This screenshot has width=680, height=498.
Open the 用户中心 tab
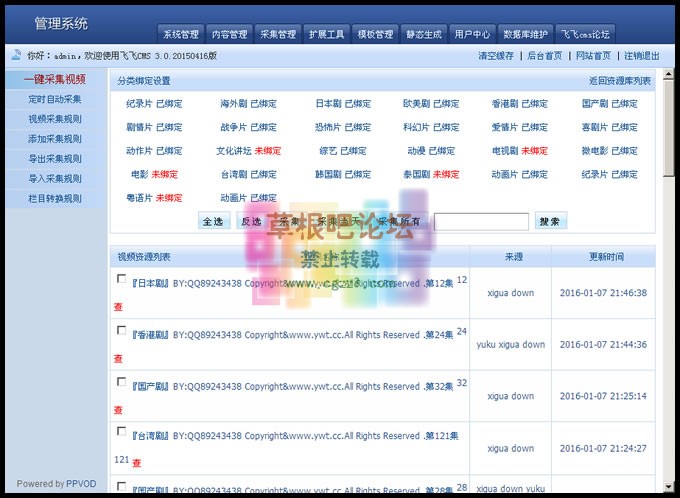[472, 34]
